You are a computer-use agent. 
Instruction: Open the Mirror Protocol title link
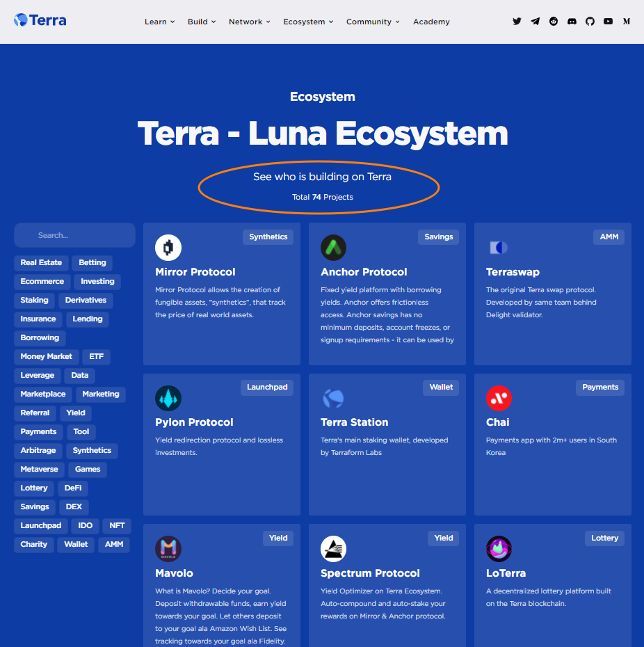click(x=195, y=272)
